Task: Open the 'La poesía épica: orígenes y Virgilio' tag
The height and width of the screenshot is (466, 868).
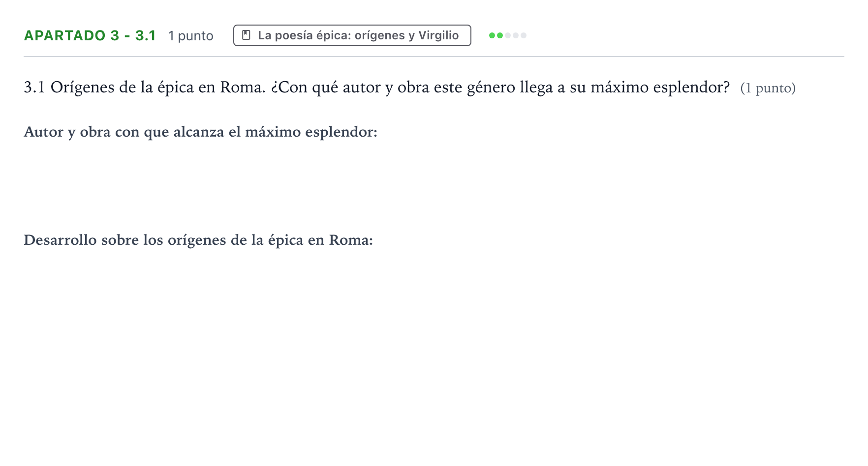Action: pos(352,35)
